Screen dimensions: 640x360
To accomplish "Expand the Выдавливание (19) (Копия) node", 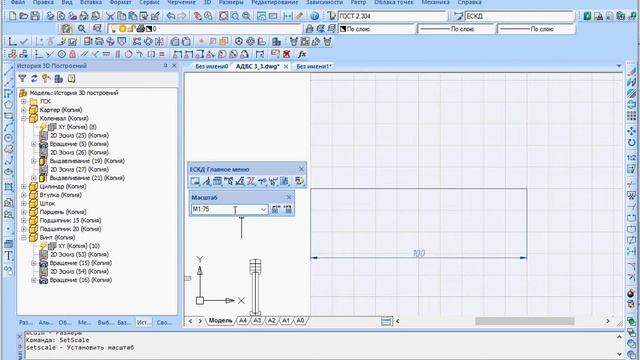I will click(x=34, y=161).
